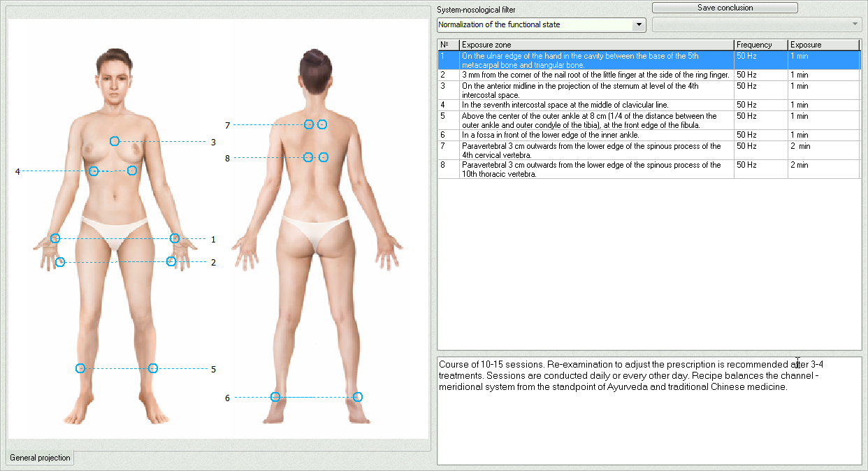Image resolution: width=868 pixels, height=471 pixels.
Task: Select the General projection tab
Action: (40, 458)
